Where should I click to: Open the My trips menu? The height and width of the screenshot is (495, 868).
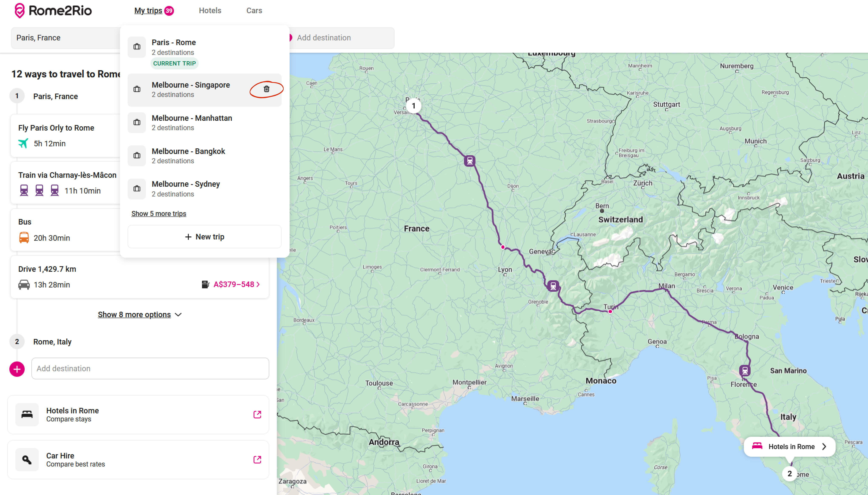click(148, 11)
